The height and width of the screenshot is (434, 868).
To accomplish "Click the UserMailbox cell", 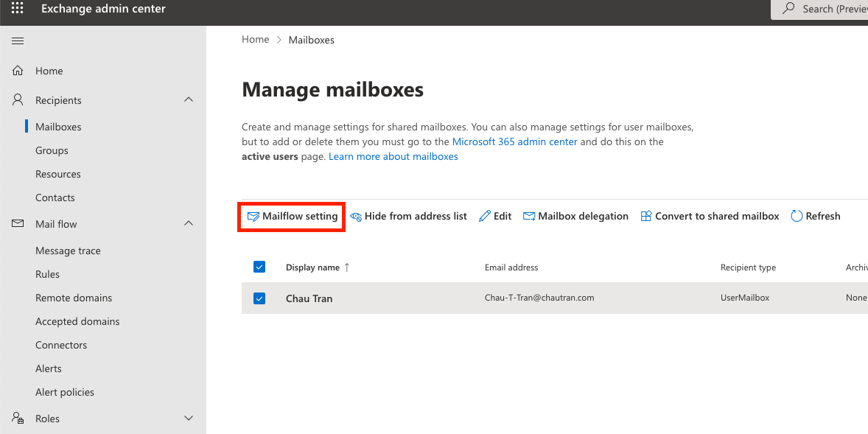I will [744, 298].
